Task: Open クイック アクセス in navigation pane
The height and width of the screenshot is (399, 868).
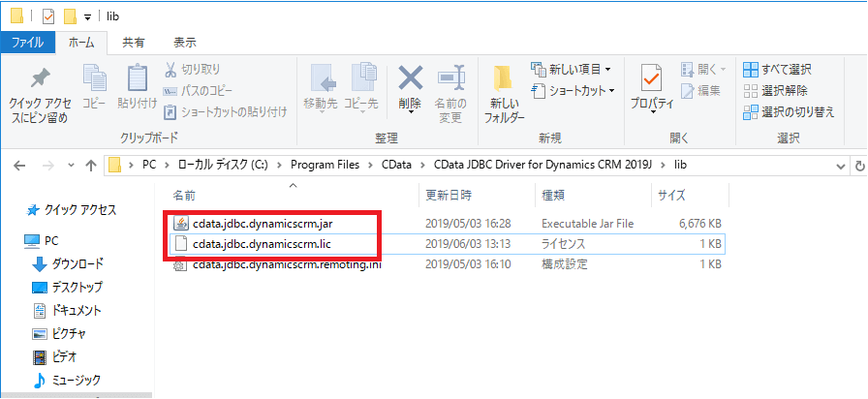Action: tap(72, 210)
